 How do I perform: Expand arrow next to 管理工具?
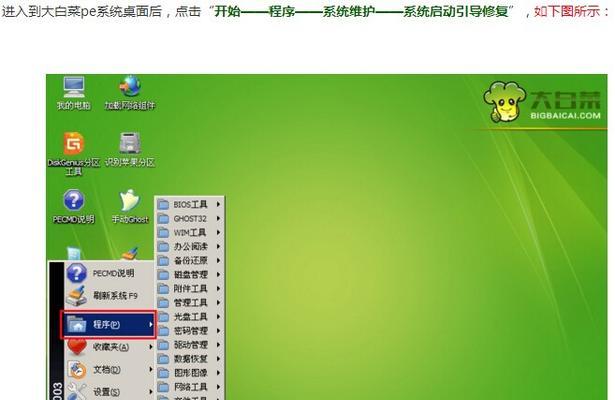218,303
